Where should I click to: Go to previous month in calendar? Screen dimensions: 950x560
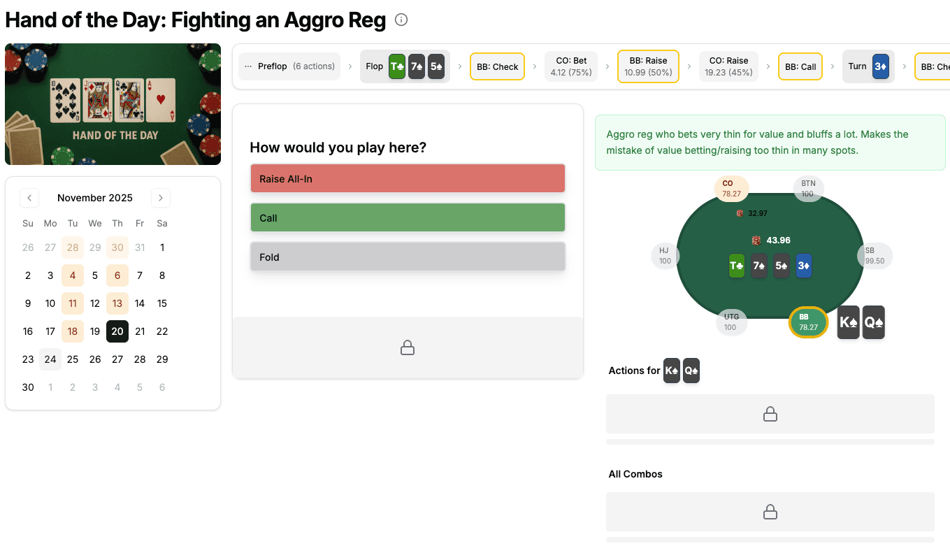29,198
